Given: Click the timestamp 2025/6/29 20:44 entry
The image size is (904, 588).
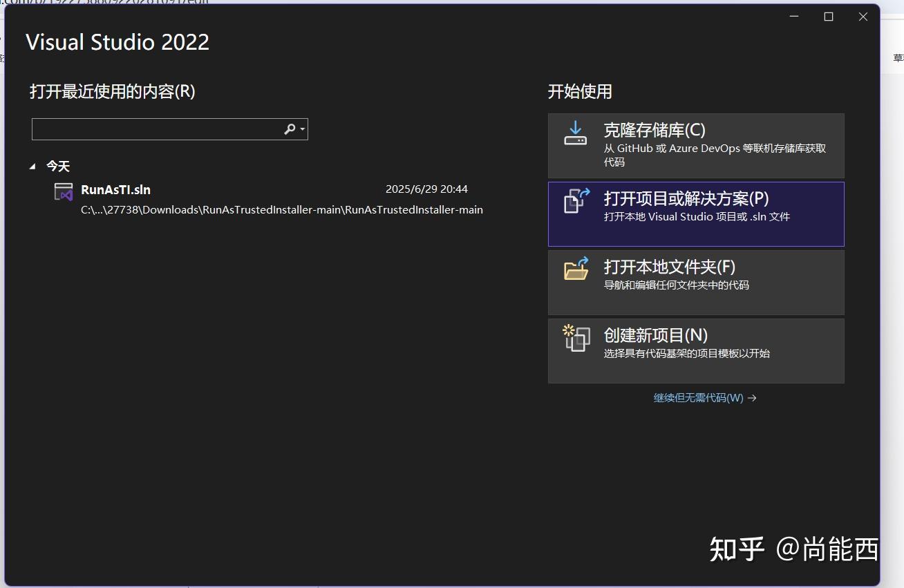Looking at the screenshot, I should (x=426, y=189).
